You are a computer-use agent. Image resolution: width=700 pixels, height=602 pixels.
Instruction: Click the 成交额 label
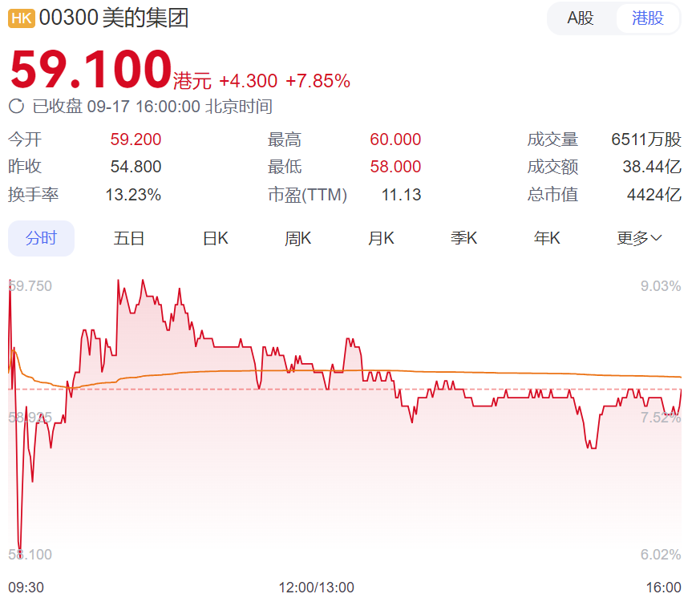pyautogui.click(x=552, y=167)
